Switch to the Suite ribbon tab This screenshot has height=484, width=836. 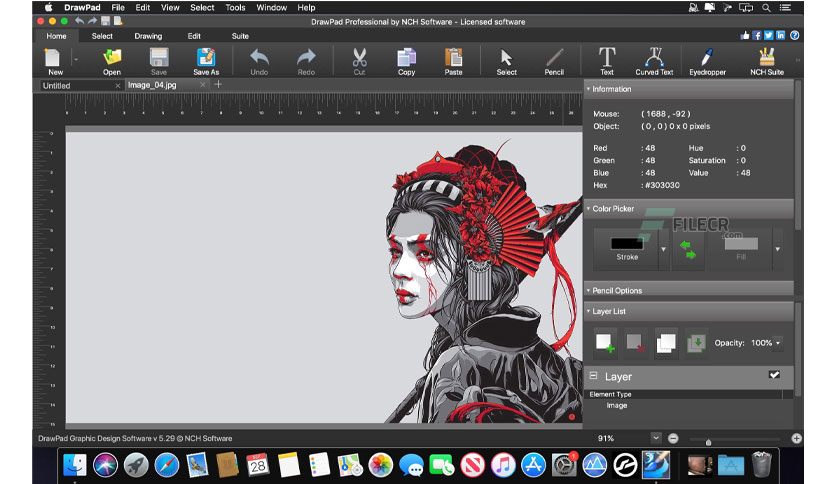pyautogui.click(x=240, y=36)
